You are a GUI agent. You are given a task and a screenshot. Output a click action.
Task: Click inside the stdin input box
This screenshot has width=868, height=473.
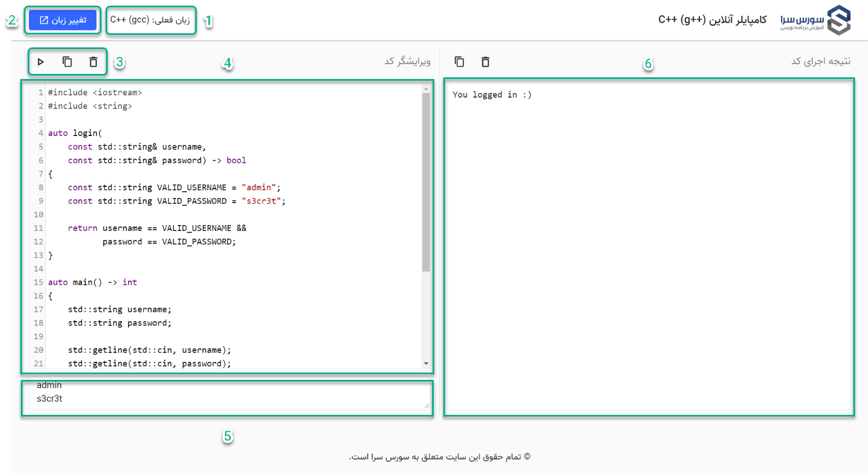tap(230, 396)
